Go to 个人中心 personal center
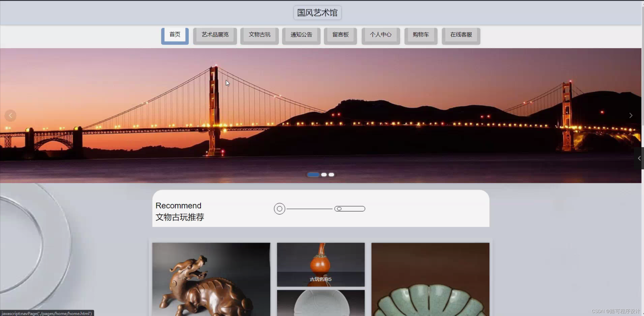 click(380, 35)
